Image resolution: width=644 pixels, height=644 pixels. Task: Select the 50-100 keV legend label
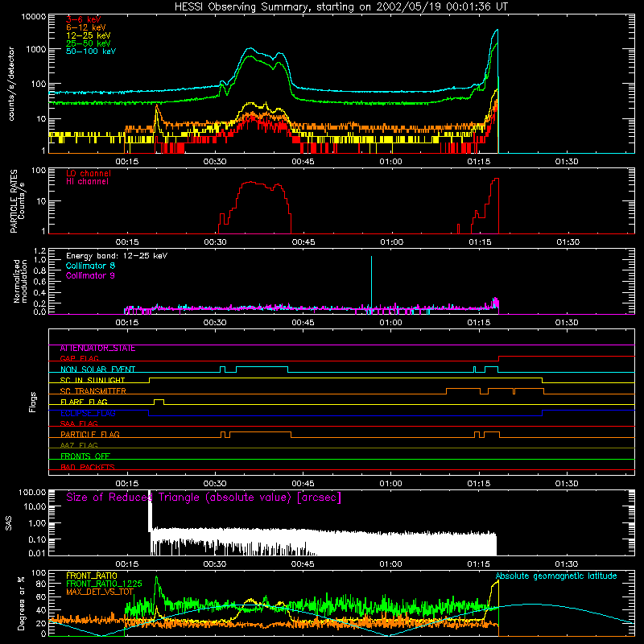91,52
